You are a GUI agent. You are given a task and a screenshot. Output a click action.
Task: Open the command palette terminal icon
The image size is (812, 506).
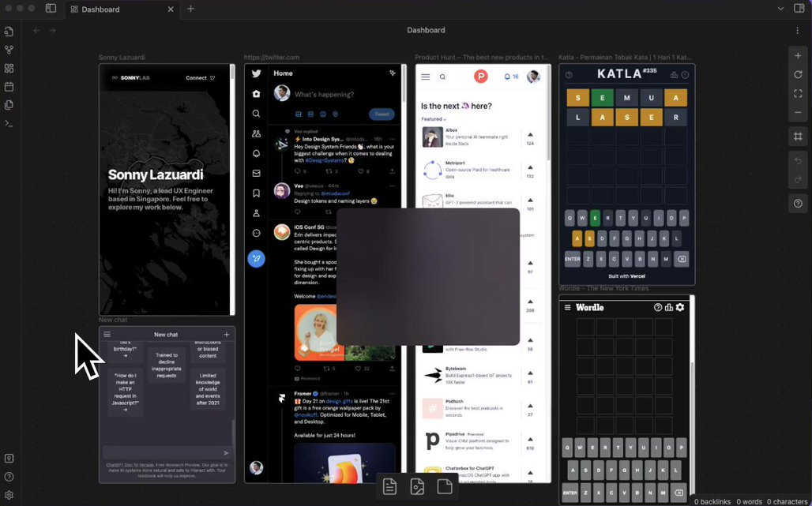(x=9, y=123)
